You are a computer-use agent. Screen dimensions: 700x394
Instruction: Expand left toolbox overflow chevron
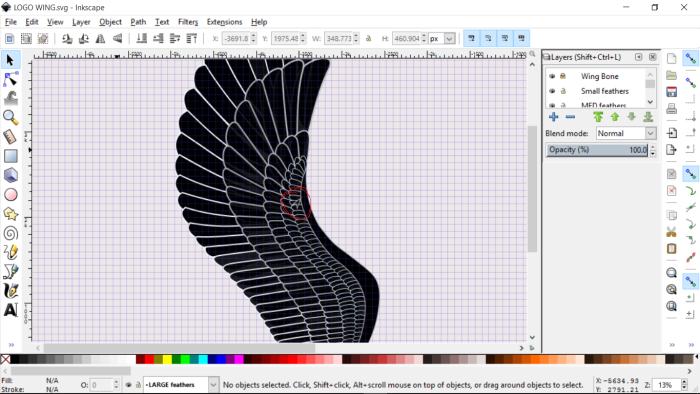click(11, 344)
